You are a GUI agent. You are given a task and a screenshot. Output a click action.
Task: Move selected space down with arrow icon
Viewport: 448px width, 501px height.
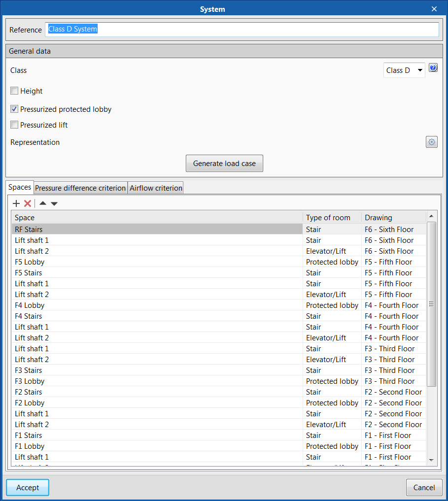click(x=54, y=203)
